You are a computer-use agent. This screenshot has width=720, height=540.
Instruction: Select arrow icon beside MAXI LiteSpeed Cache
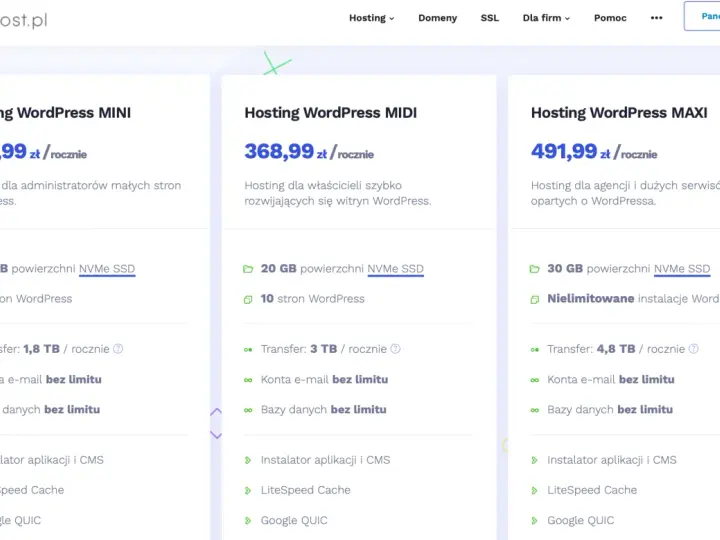click(534, 490)
